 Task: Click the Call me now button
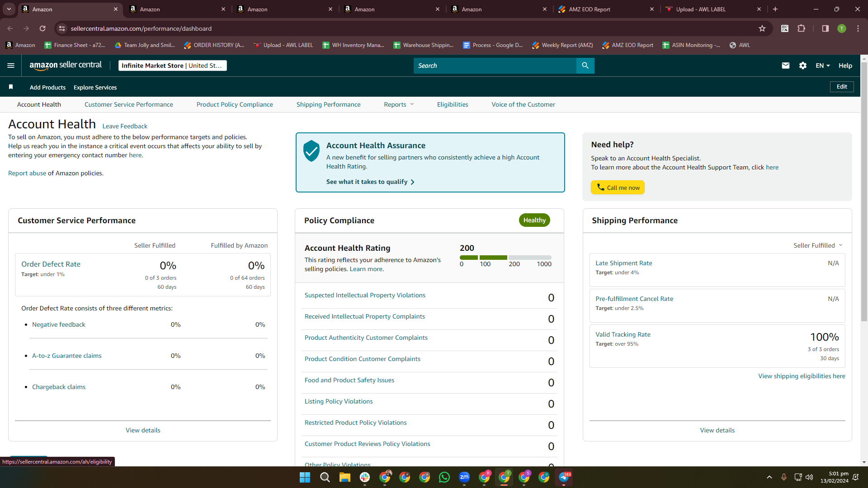[x=618, y=188]
